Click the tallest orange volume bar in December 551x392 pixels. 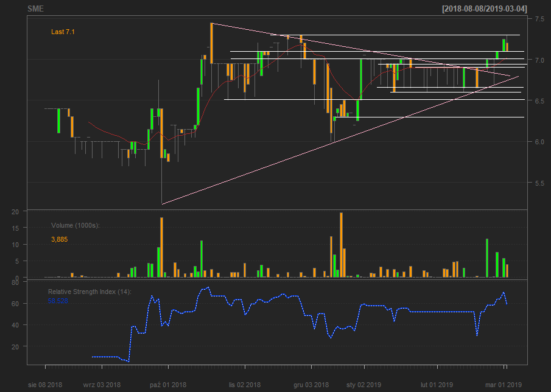click(341, 245)
